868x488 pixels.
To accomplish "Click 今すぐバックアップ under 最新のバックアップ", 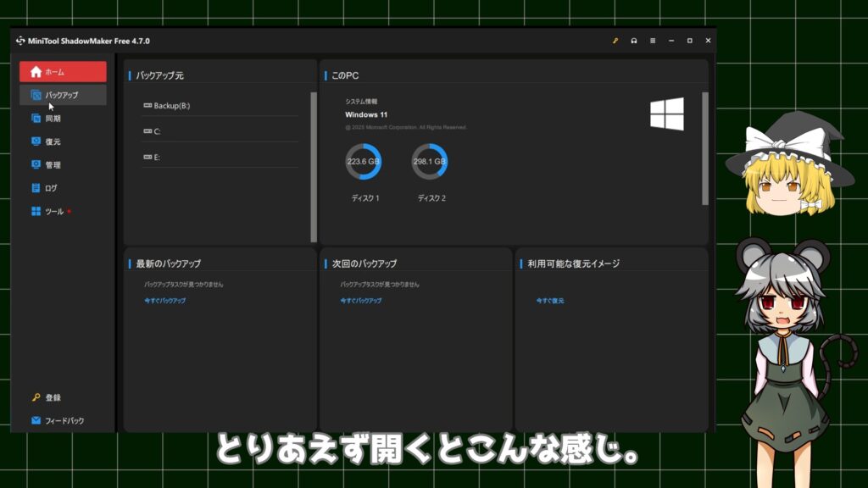I will (x=165, y=301).
